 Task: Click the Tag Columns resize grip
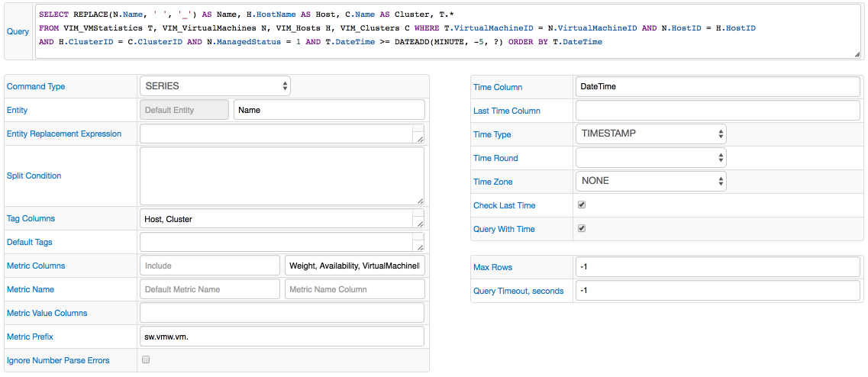click(x=420, y=224)
